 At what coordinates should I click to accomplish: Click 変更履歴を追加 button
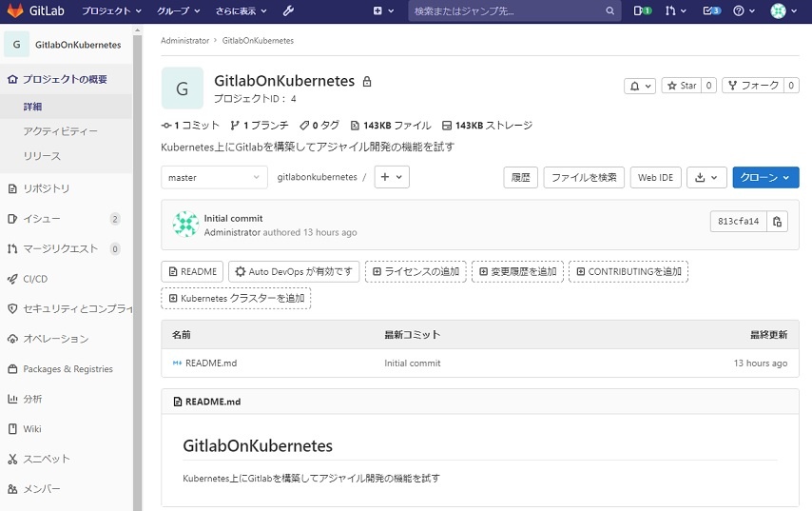pyautogui.click(x=517, y=271)
